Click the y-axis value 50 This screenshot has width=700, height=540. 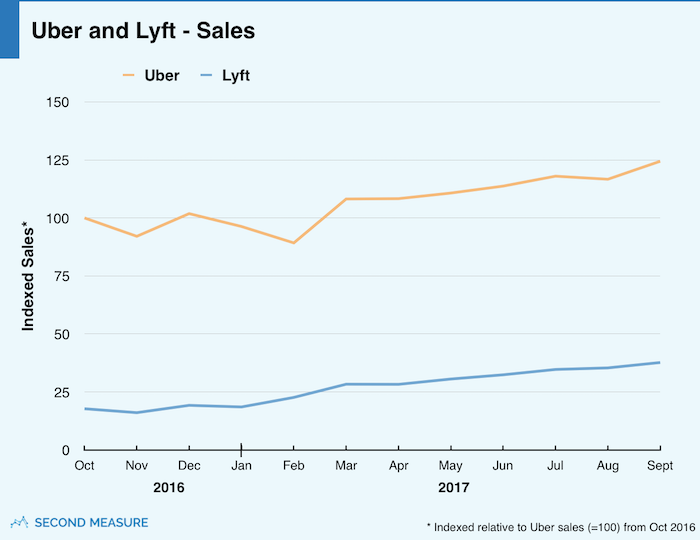62,334
